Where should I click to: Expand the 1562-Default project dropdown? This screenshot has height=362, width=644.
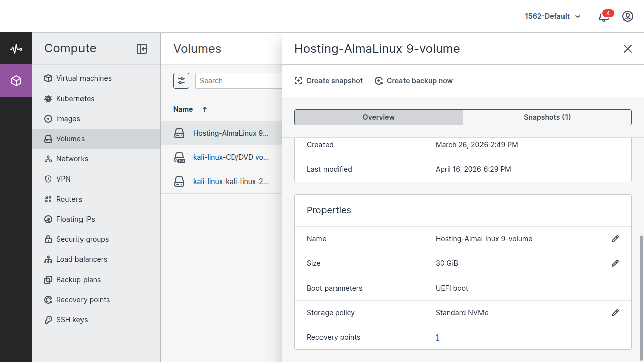coord(552,16)
